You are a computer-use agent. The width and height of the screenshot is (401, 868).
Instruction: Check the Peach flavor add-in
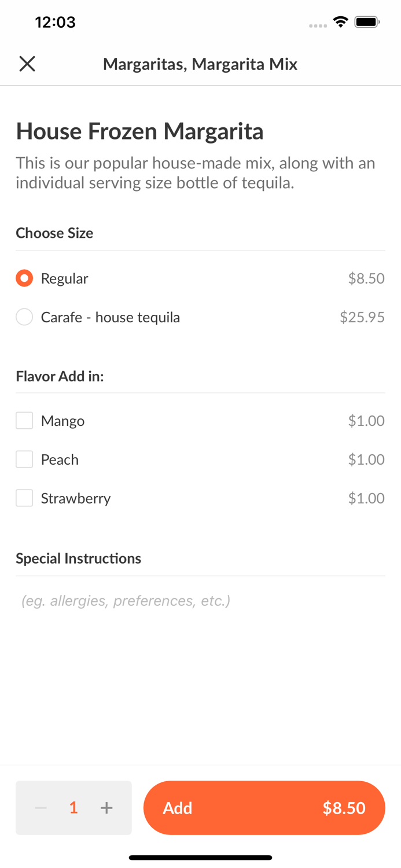[x=24, y=459]
